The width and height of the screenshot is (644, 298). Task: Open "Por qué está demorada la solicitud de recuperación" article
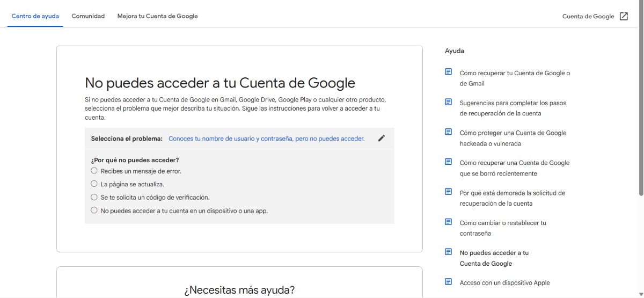click(x=513, y=199)
